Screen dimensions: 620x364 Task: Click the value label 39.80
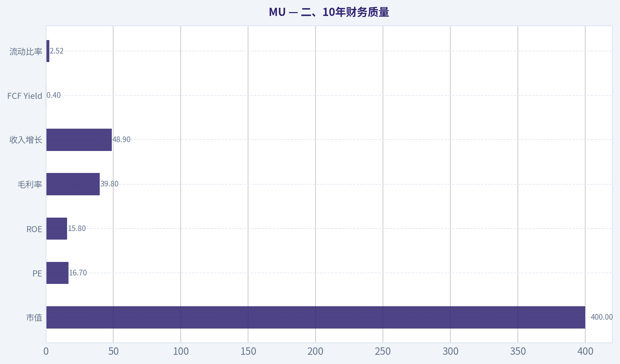point(109,184)
